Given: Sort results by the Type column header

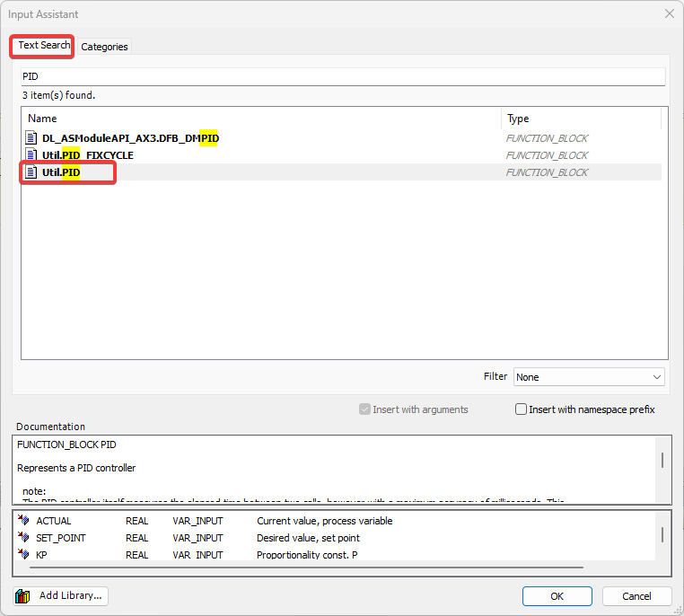Looking at the screenshot, I should [x=582, y=119].
